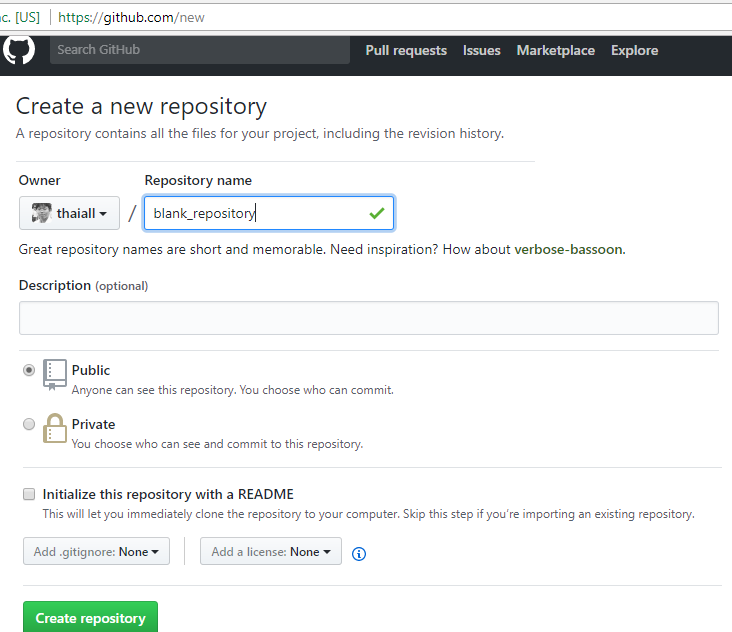This screenshot has width=732, height=632.
Task: Open the Owner thaiall dropdown
Action: (x=69, y=213)
